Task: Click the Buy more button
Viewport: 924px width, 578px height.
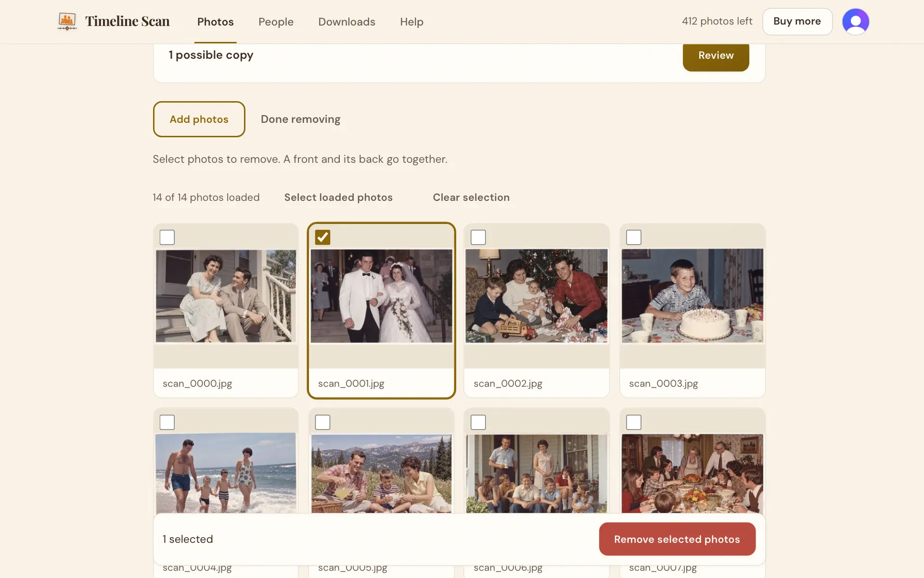Action: (x=797, y=21)
